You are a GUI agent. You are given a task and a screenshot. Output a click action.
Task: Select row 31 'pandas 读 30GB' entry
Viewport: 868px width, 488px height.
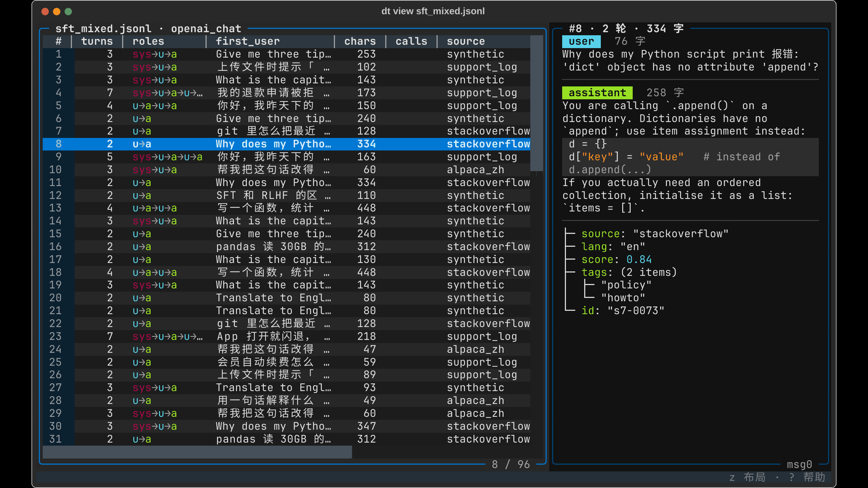click(287, 439)
